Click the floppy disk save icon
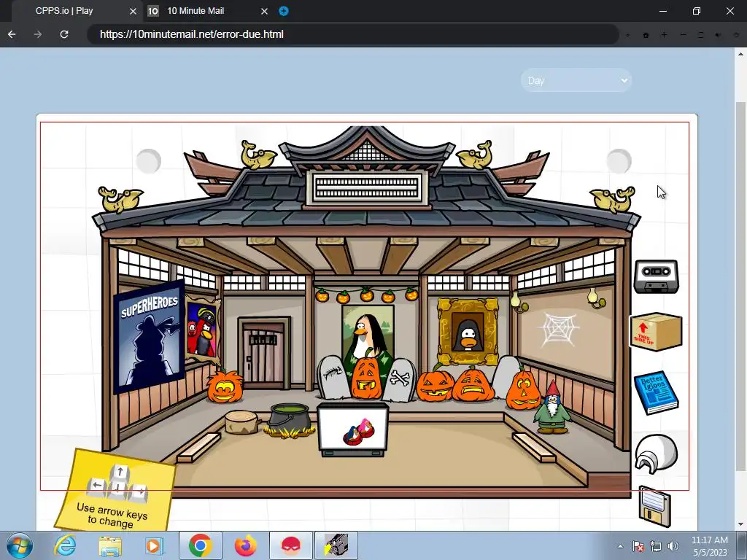Viewport: 747px width, 560px height. pyautogui.click(x=654, y=507)
